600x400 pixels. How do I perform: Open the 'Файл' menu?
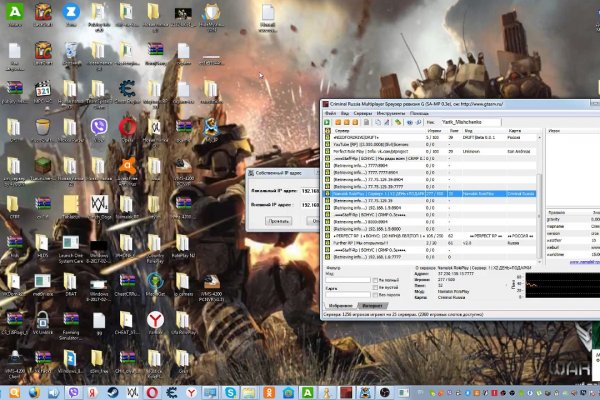click(331, 113)
